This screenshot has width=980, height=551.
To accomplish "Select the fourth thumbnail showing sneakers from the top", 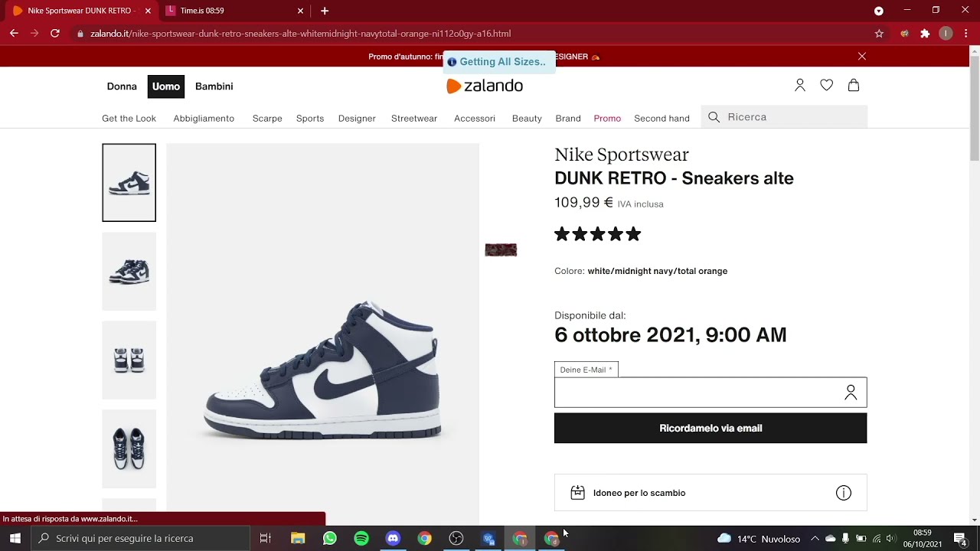I will point(129,448).
